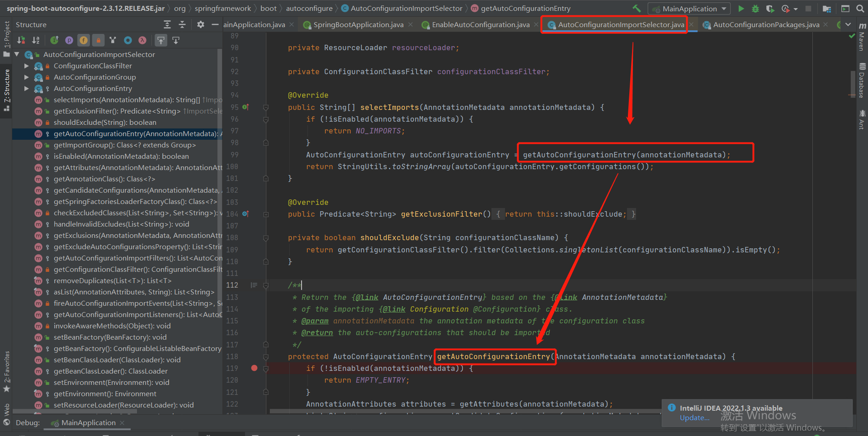
Task: Toggle Show Properties purple p filter
Action: point(69,40)
